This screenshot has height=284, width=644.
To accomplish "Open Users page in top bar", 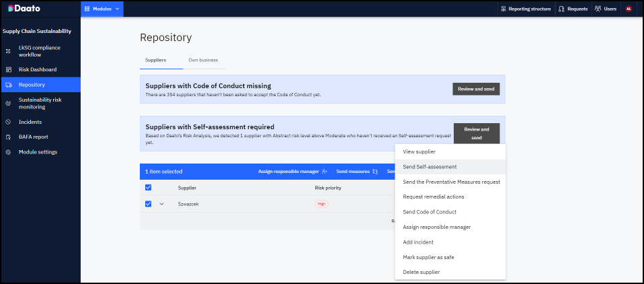I will pos(606,9).
